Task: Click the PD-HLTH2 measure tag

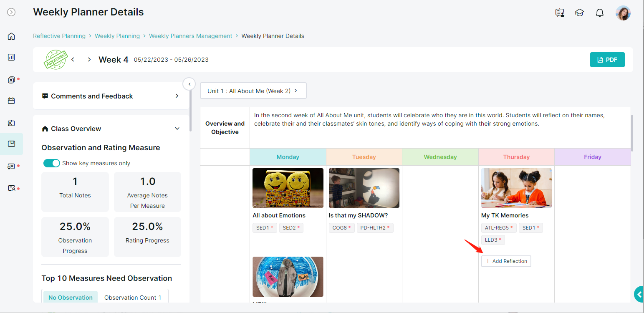Action: pyautogui.click(x=375, y=228)
